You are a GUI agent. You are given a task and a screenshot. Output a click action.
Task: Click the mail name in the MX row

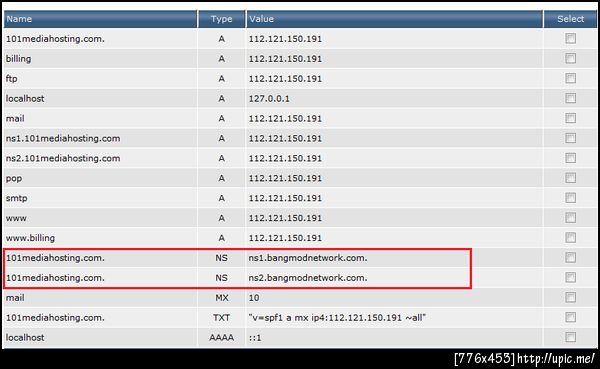15,298
